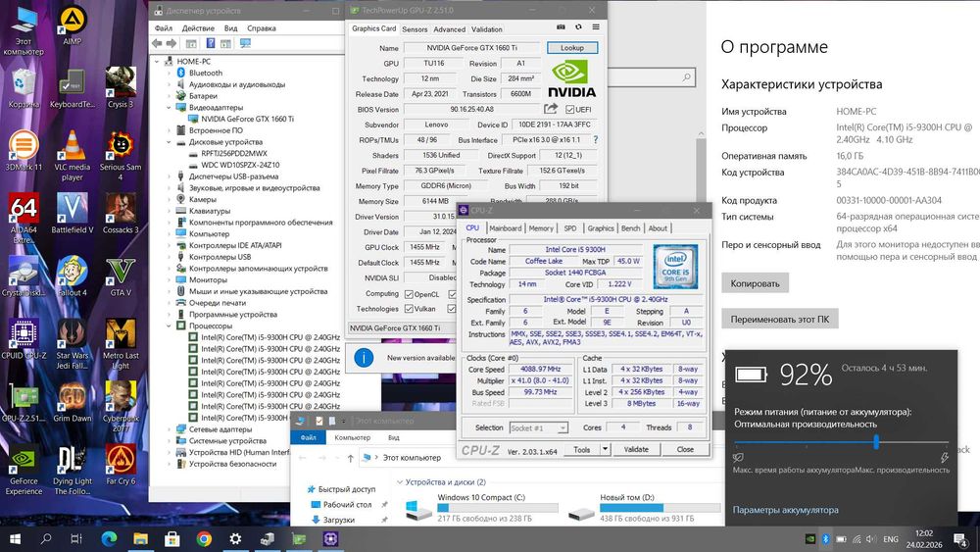Image resolution: width=980 pixels, height=552 pixels.
Task: Click the Validate button in CPU-Z
Action: tap(636, 449)
